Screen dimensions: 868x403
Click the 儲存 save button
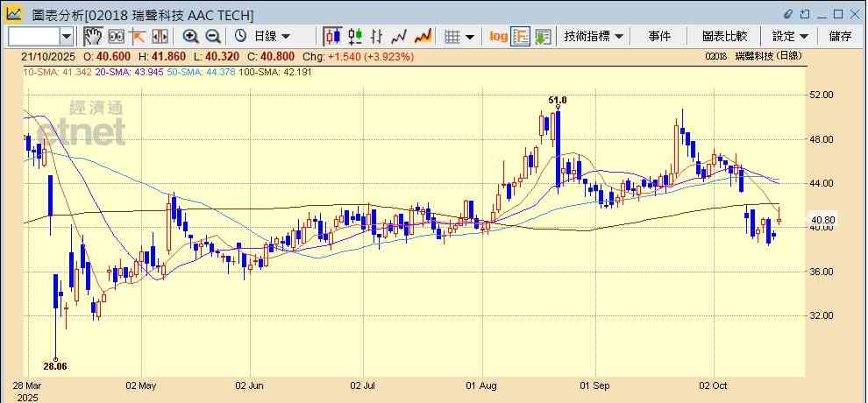840,36
